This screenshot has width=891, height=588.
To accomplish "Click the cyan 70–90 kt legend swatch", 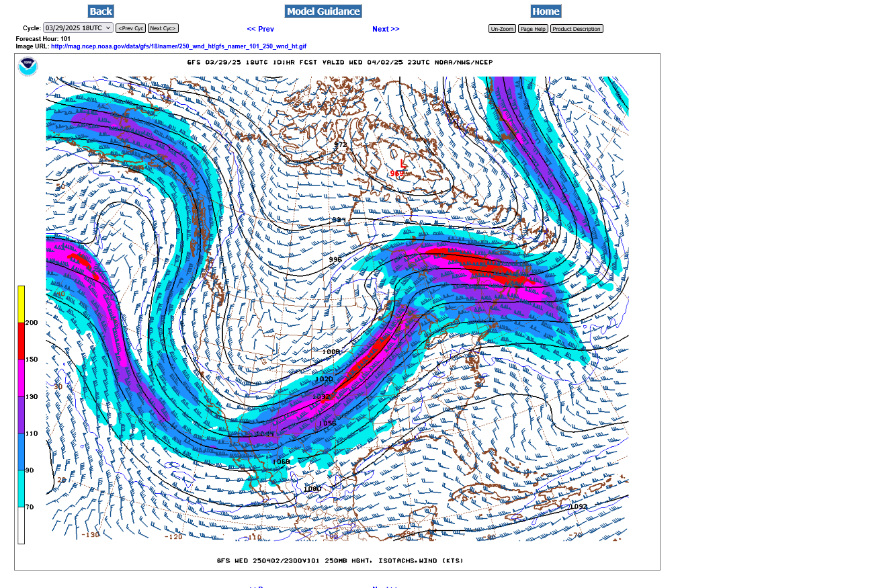I will pyautogui.click(x=22, y=489).
